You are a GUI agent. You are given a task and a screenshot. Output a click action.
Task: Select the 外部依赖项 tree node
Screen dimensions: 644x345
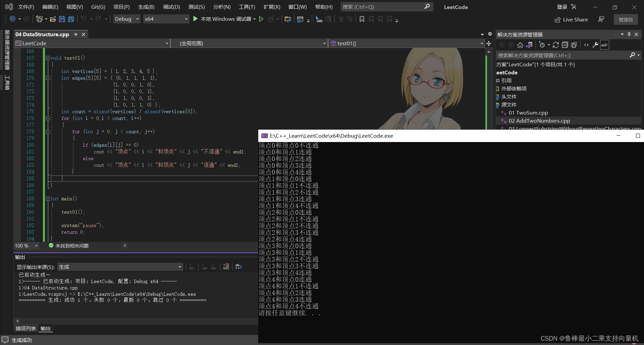point(514,89)
